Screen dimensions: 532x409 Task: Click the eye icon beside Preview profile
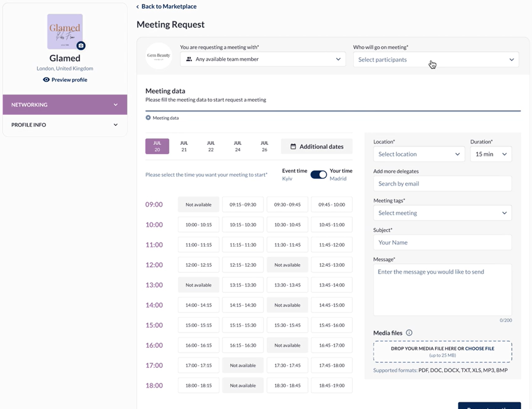(x=46, y=80)
